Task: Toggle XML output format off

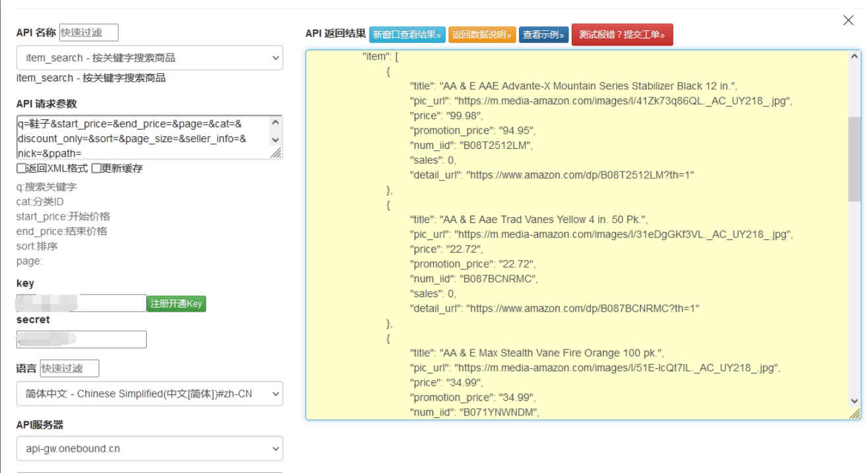Action: (20, 168)
